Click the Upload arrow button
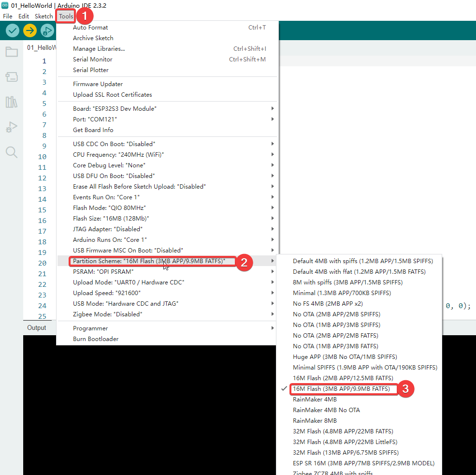 click(x=30, y=30)
